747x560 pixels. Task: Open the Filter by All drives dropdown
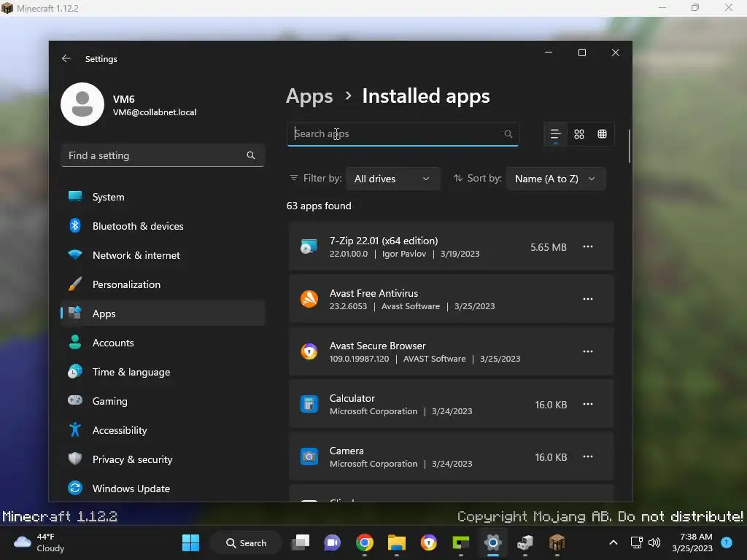click(x=392, y=179)
